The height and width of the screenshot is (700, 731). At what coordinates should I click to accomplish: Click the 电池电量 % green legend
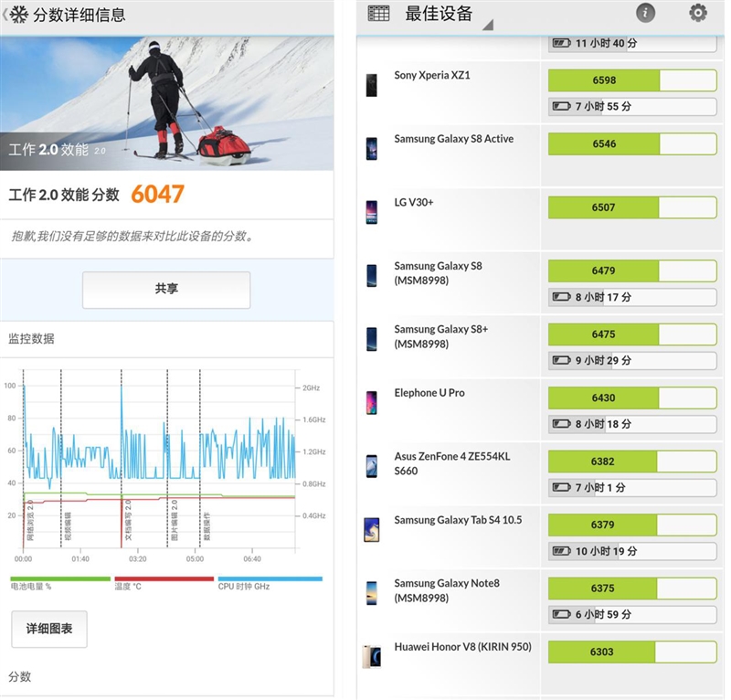point(60,583)
